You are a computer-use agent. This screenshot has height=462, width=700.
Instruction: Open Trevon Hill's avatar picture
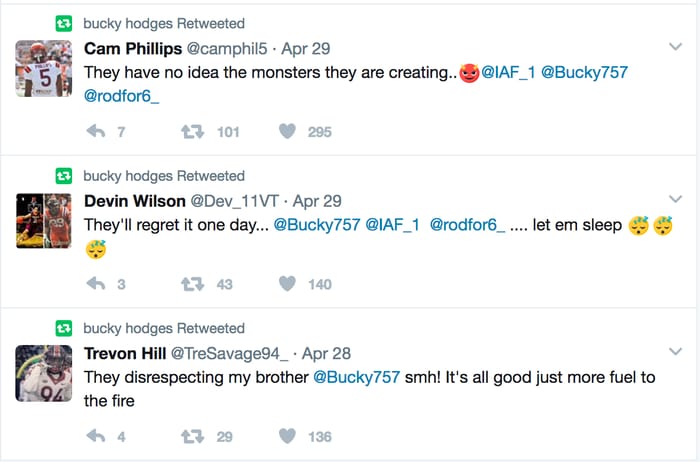point(43,372)
